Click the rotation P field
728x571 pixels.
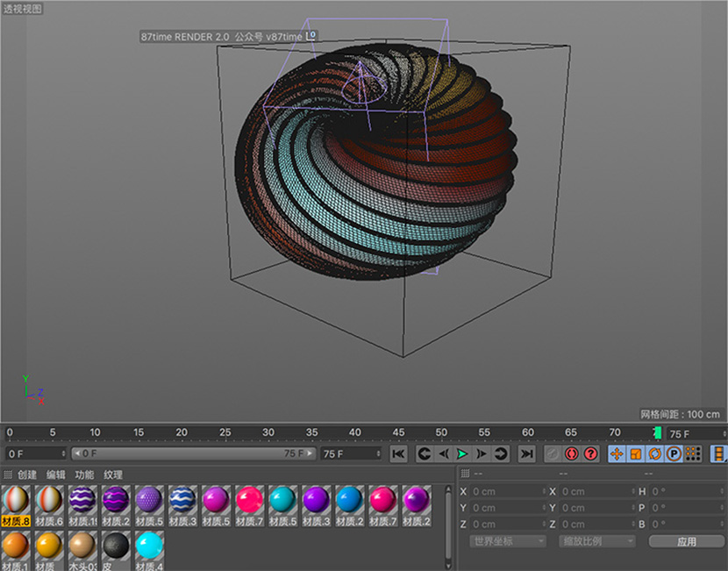(688, 508)
